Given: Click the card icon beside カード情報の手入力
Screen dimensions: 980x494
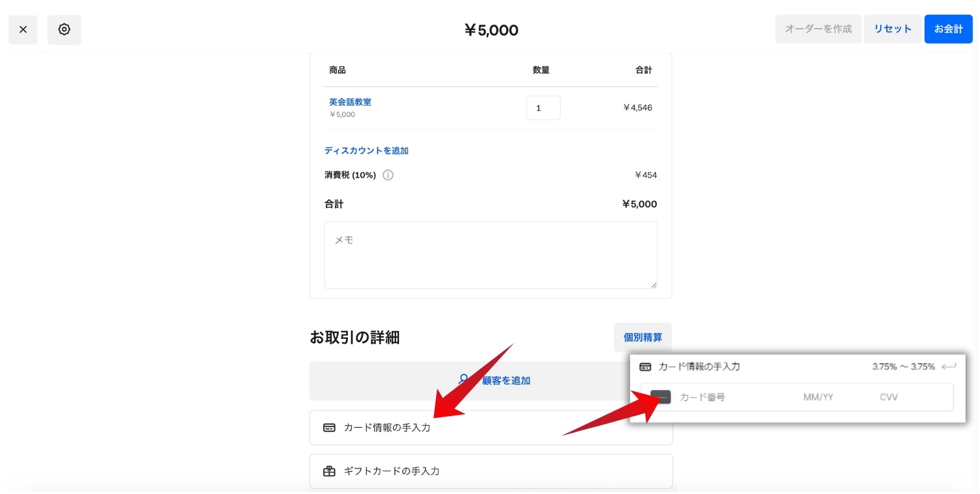Looking at the screenshot, I should point(329,428).
